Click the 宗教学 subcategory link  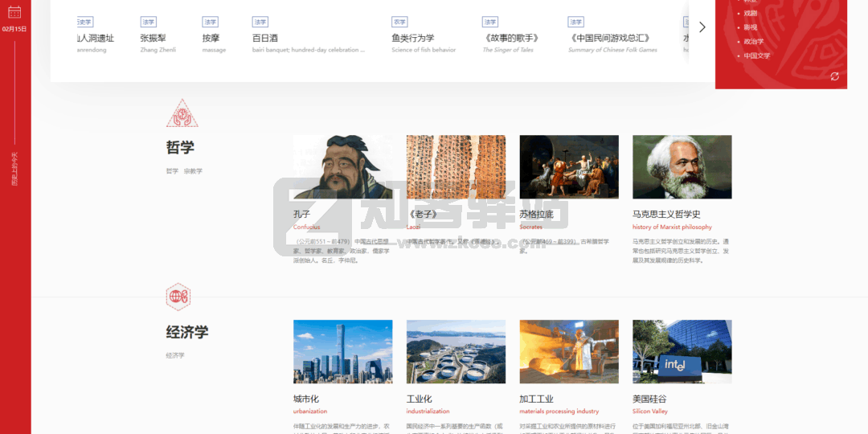[193, 171]
